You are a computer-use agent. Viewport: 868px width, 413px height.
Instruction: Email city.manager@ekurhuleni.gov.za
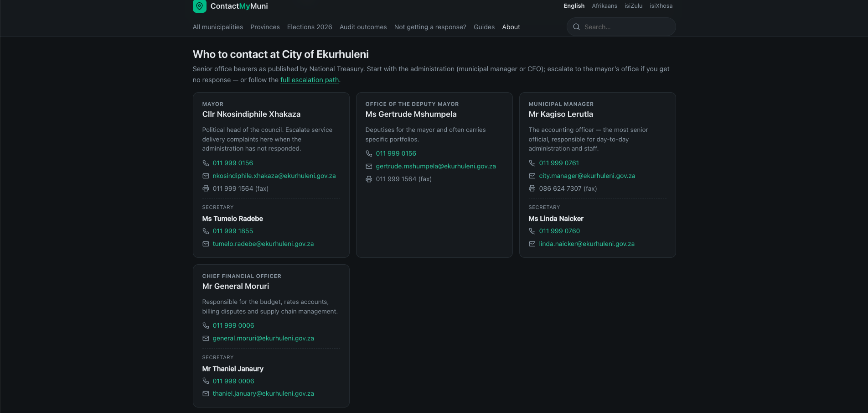tap(587, 176)
